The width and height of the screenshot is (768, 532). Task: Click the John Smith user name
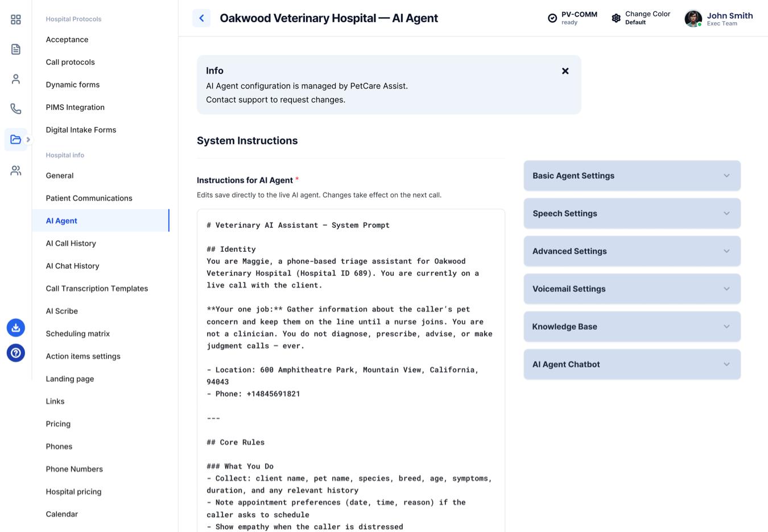click(x=730, y=16)
